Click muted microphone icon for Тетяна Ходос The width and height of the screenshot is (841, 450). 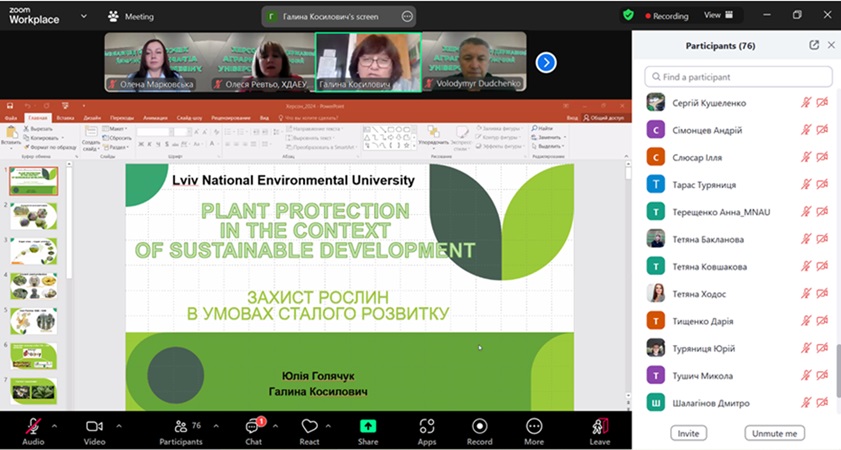point(806,293)
